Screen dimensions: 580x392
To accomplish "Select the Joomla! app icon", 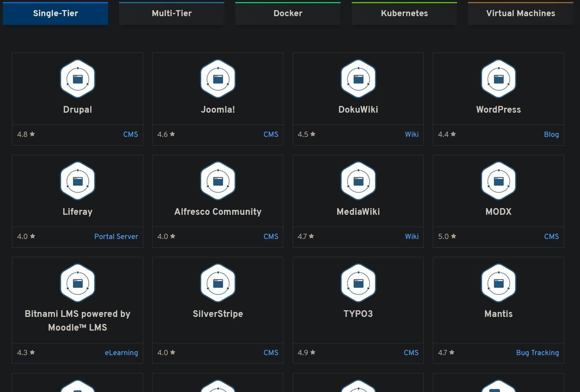I will (217, 79).
